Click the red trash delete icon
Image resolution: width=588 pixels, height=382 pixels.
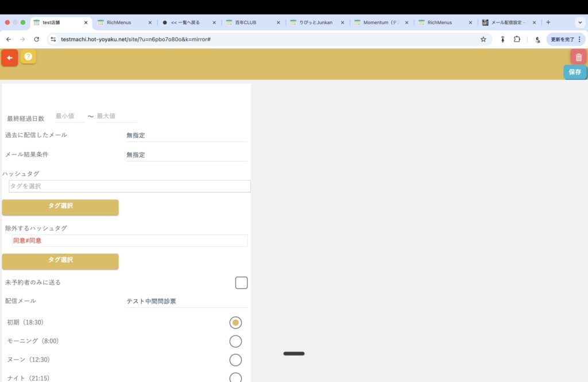578,57
